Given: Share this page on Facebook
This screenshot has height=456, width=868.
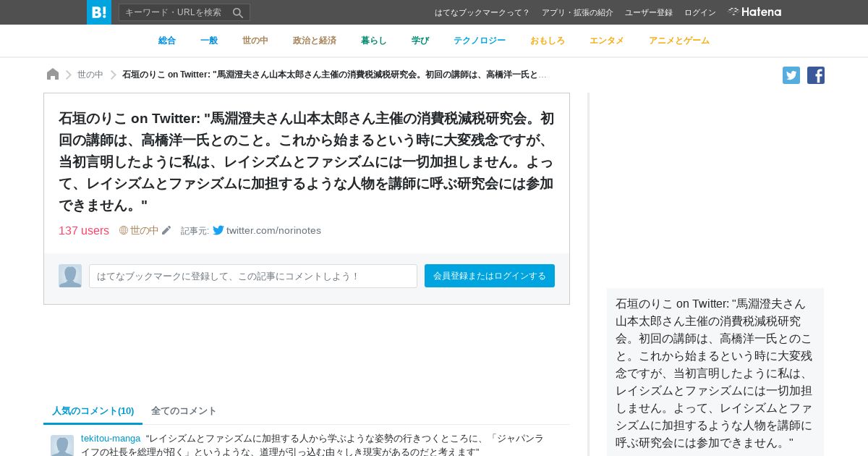Looking at the screenshot, I should (x=816, y=75).
